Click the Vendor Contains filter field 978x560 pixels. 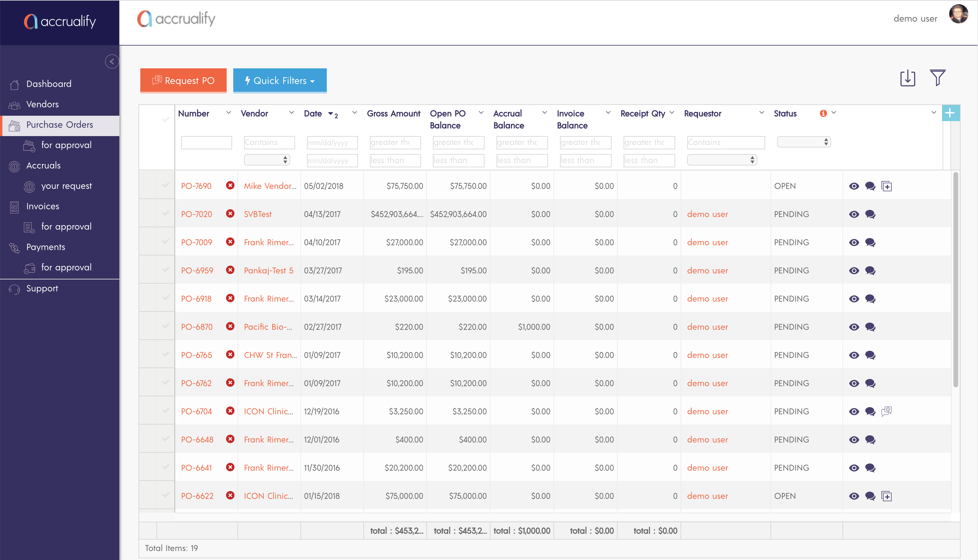pos(269,142)
